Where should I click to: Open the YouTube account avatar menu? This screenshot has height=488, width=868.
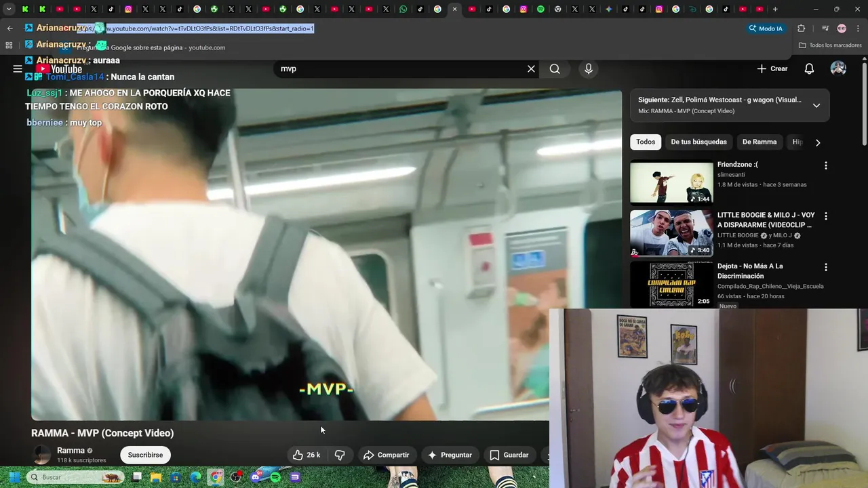click(838, 68)
